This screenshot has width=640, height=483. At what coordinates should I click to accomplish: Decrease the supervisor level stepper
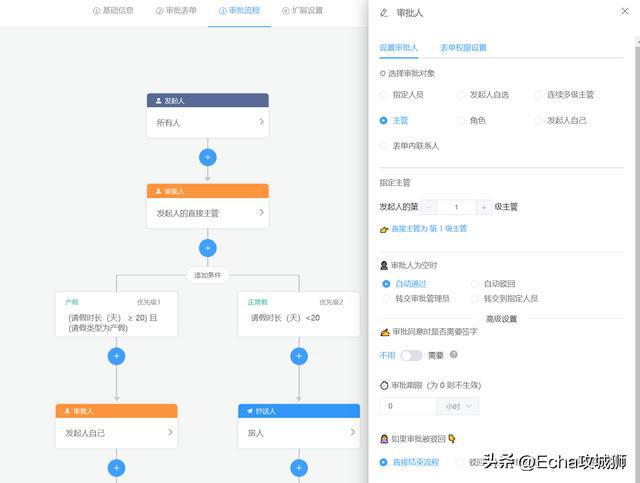[429, 207]
